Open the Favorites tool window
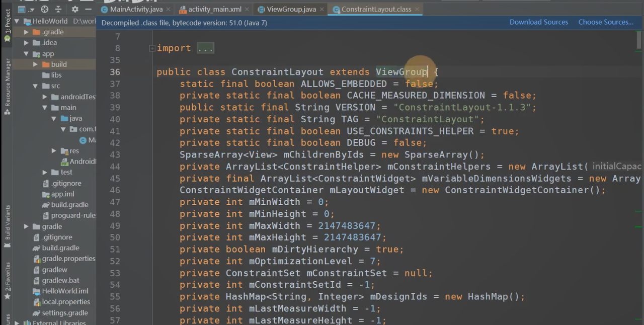The height and width of the screenshot is (325, 644). (x=8, y=279)
